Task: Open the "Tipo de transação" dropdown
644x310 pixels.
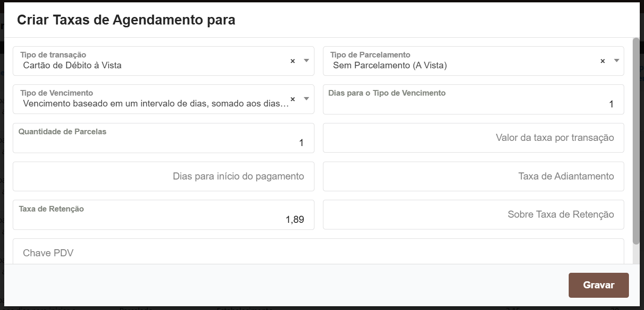Action: click(x=306, y=61)
